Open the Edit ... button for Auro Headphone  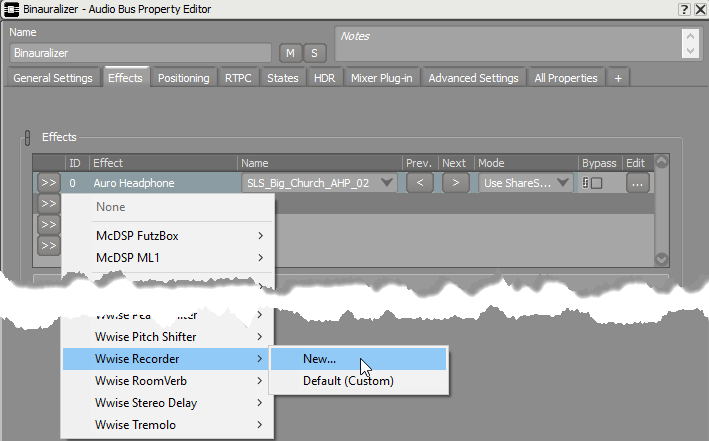[638, 183]
